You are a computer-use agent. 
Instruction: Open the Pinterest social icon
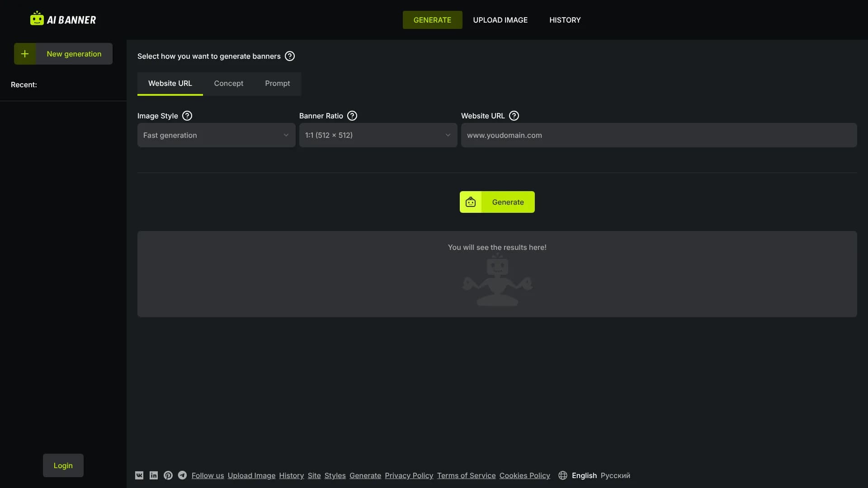coord(168,475)
